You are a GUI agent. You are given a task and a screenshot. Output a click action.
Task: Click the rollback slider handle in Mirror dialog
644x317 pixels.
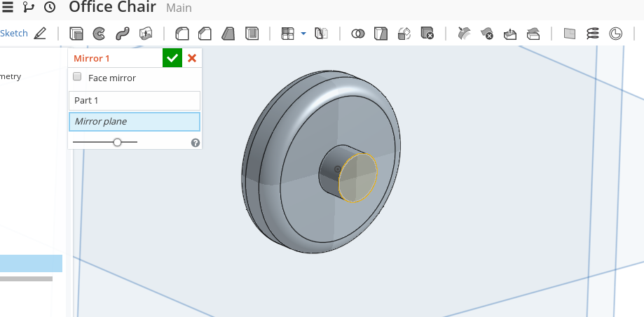click(x=117, y=142)
